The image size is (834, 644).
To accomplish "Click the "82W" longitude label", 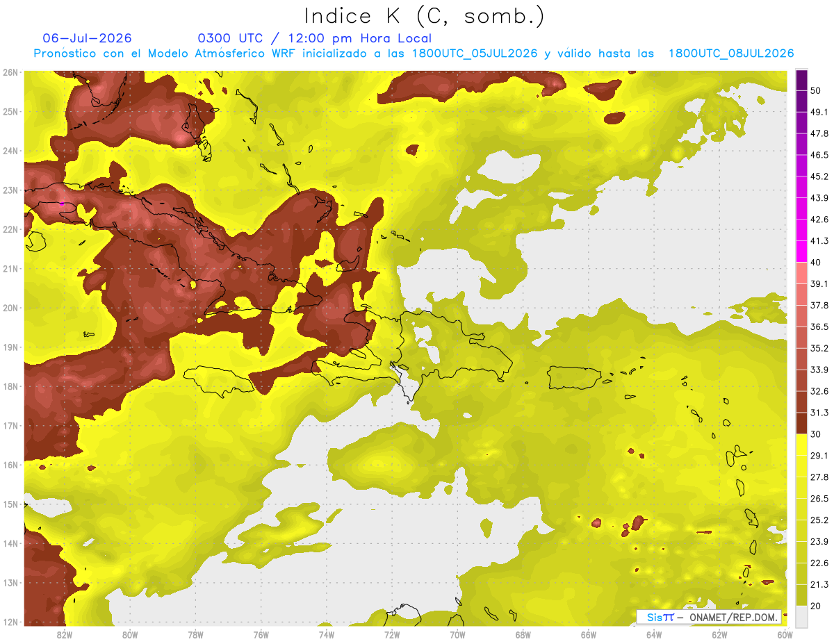I will [x=64, y=635].
